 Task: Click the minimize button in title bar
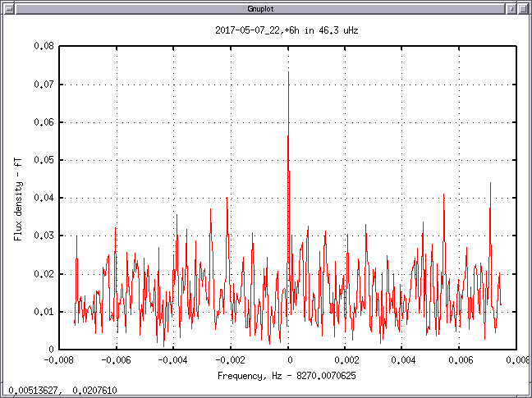pos(511,7)
